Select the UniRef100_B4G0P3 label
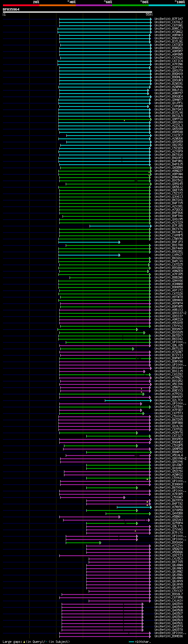 169,158
